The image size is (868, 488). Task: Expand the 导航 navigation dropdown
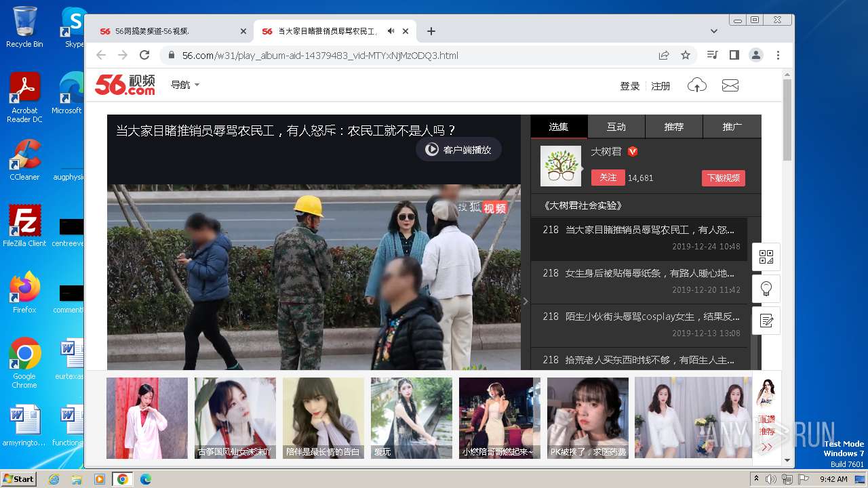click(185, 85)
